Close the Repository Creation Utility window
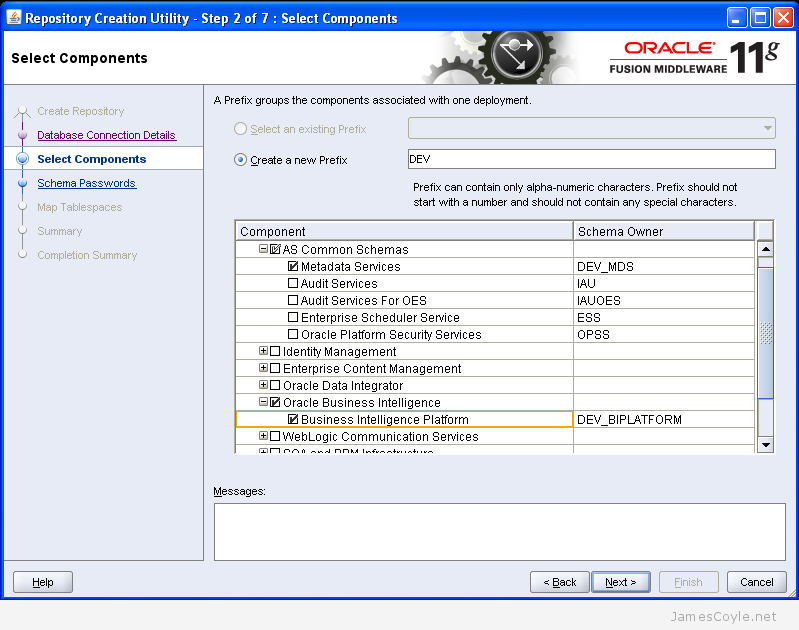Image resolution: width=799 pixels, height=630 pixels. click(783, 18)
